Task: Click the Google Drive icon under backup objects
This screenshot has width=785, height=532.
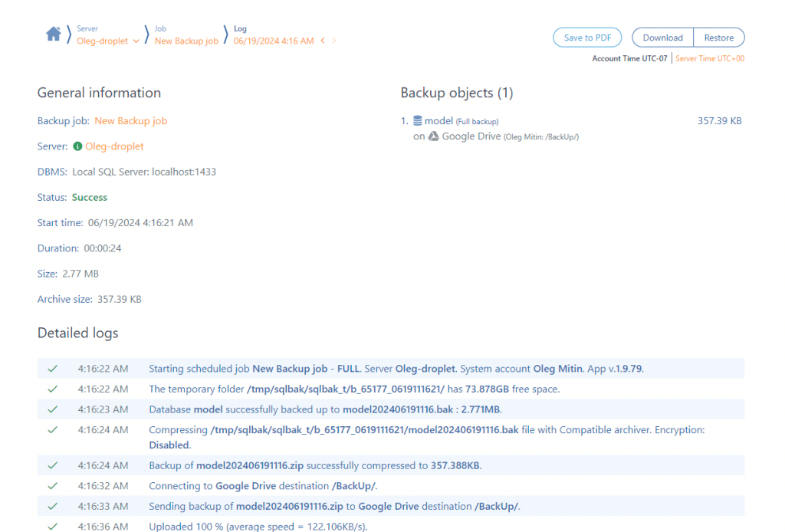Action: pyautogui.click(x=433, y=136)
